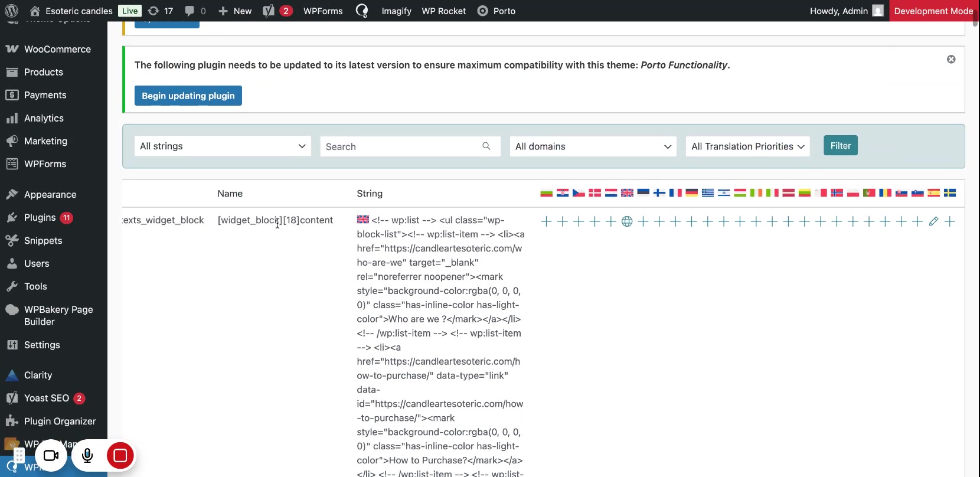Go to Plugins in the sidebar
980x477 pixels.
(x=40, y=217)
